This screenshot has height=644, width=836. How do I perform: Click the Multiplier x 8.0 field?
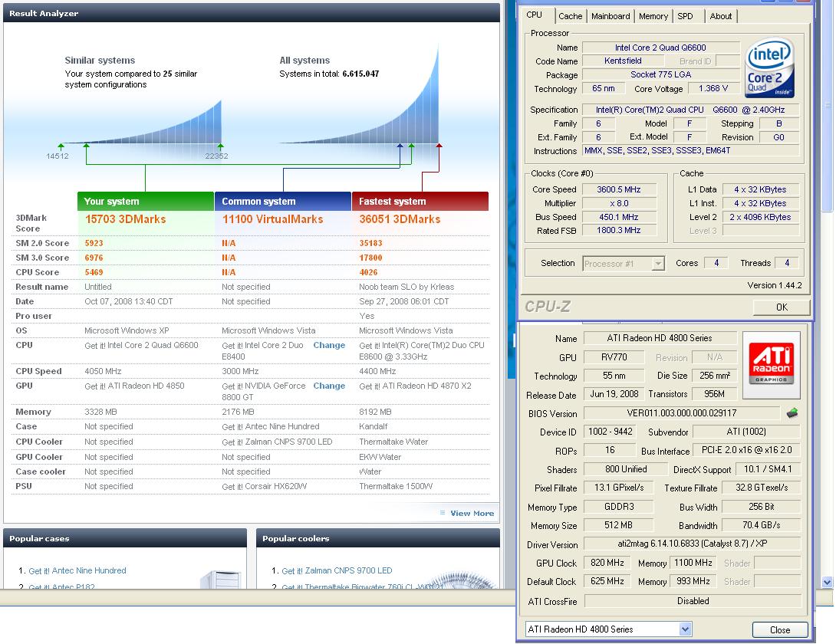[x=619, y=204]
